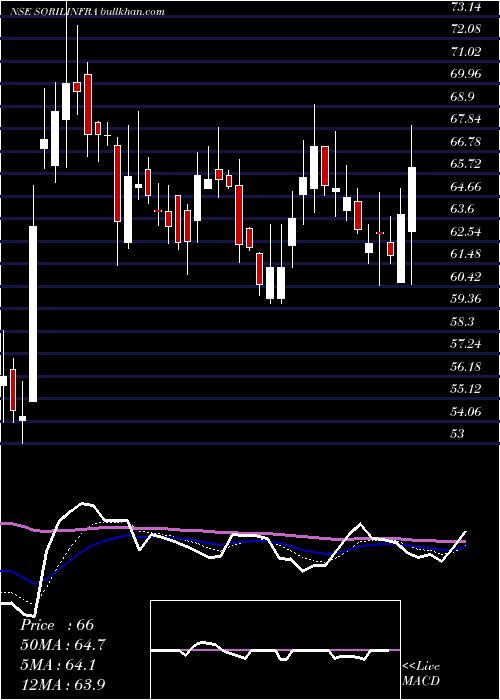Click the 12MA : 63.9 readout
500x700 pixels.
point(63,685)
